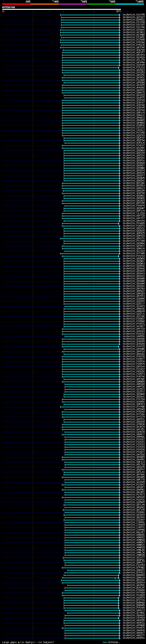Select hit UniRef100_Q9ZWH4
The width and height of the screenshot is (146, 644).
[x=134, y=394]
